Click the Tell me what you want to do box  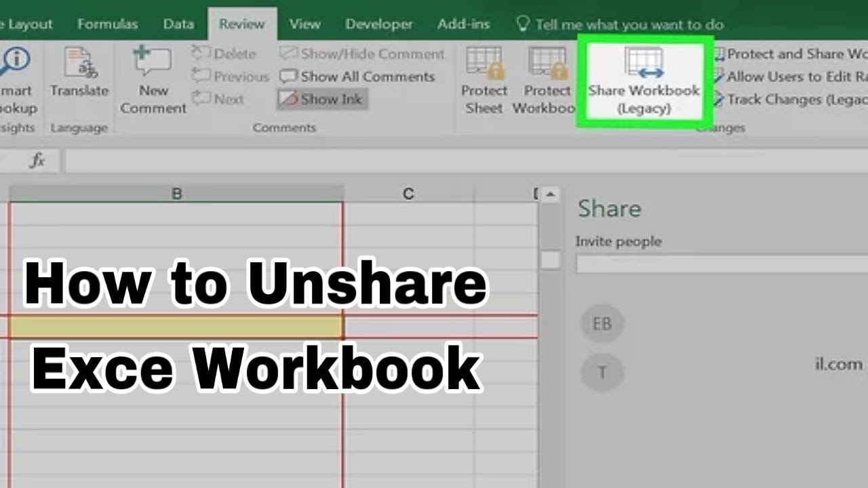click(620, 24)
